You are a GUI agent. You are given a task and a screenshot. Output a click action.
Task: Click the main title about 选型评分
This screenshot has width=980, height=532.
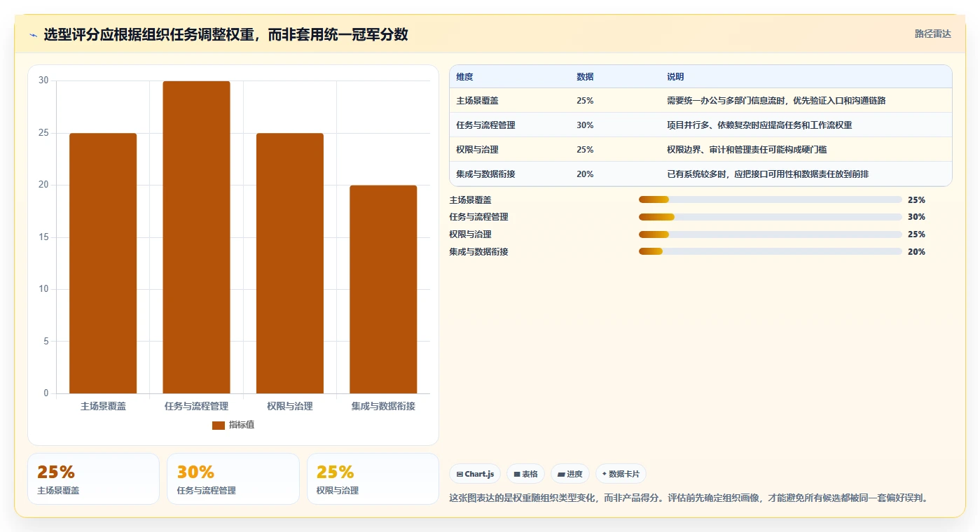226,34
